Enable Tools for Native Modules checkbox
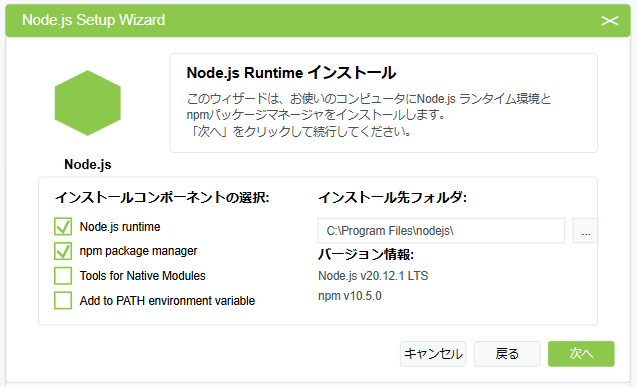 click(x=63, y=276)
